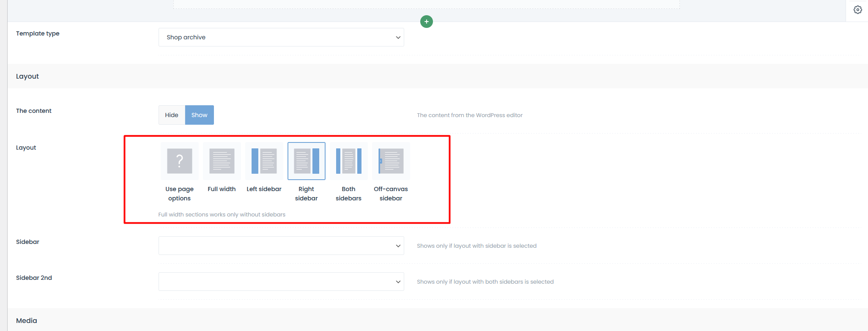Select the Use page options layout icon

point(180,161)
